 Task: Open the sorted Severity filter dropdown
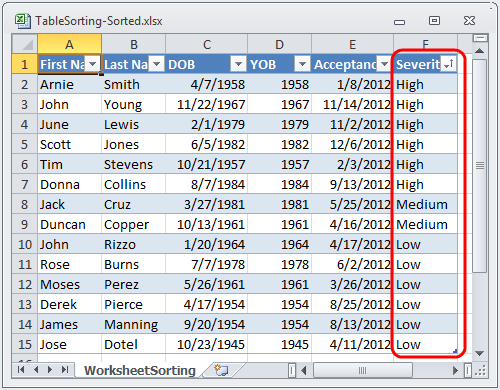tap(449, 63)
